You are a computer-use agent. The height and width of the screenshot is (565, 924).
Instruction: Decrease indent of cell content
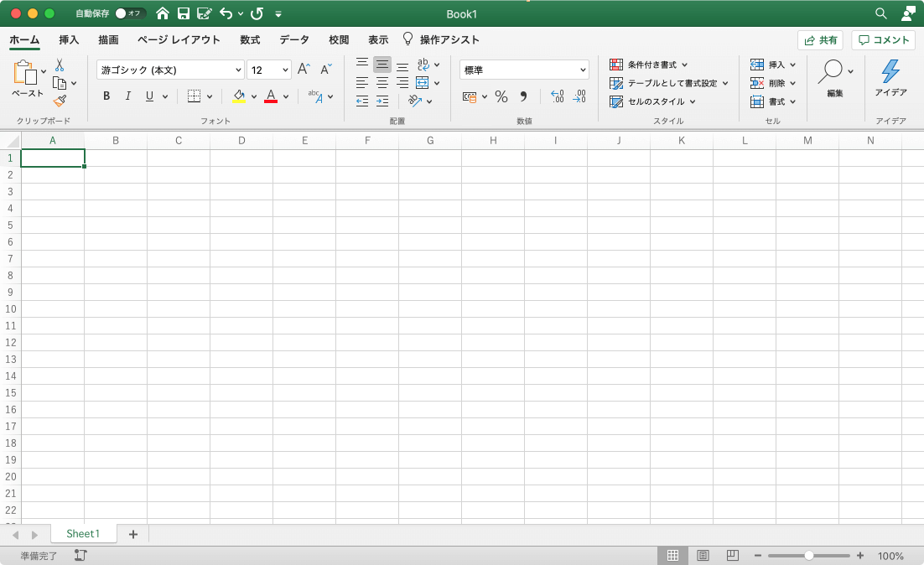click(362, 101)
